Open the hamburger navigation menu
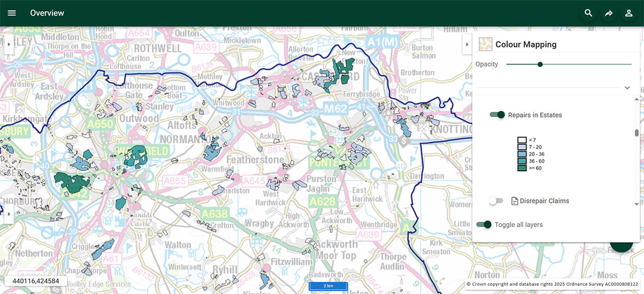The width and height of the screenshot is (644, 294). pyautogui.click(x=12, y=13)
